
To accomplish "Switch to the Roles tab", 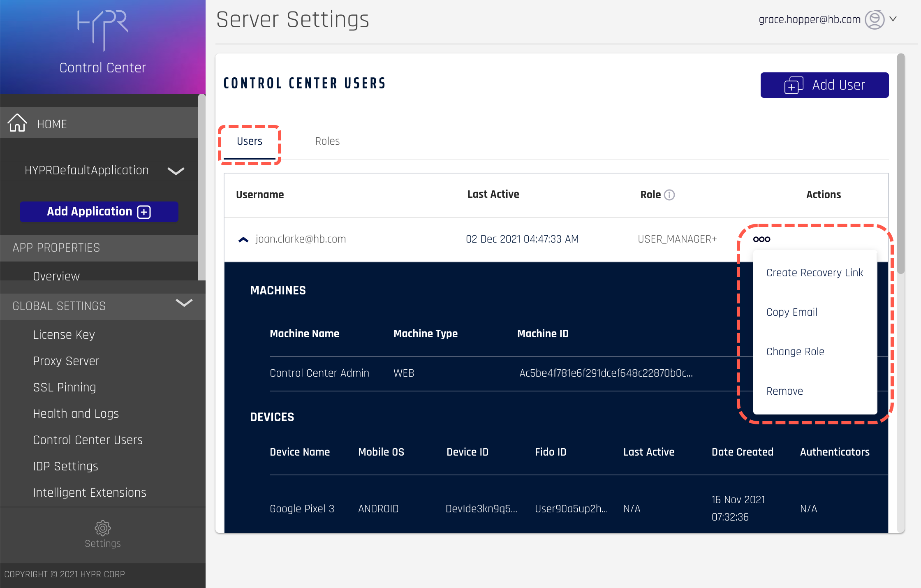I will click(327, 141).
